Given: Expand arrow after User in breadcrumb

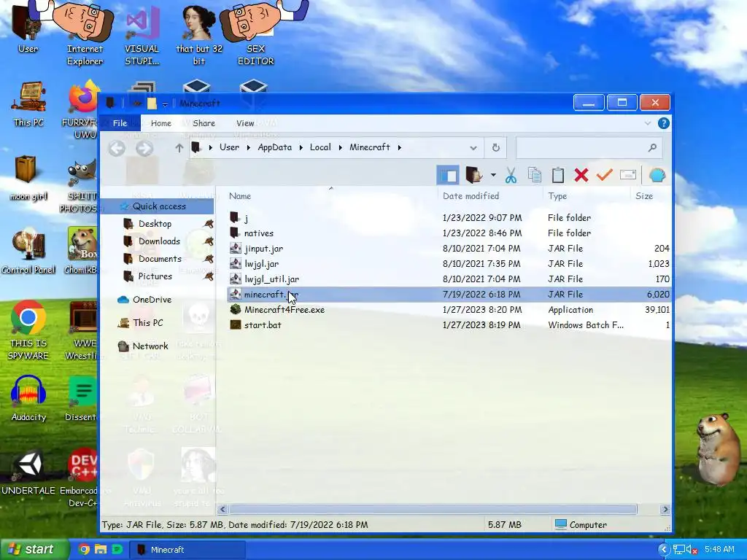Looking at the screenshot, I should pos(248,147).
